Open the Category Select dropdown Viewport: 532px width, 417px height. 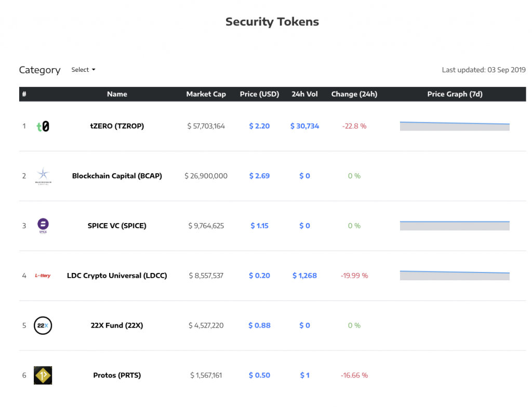83,70
